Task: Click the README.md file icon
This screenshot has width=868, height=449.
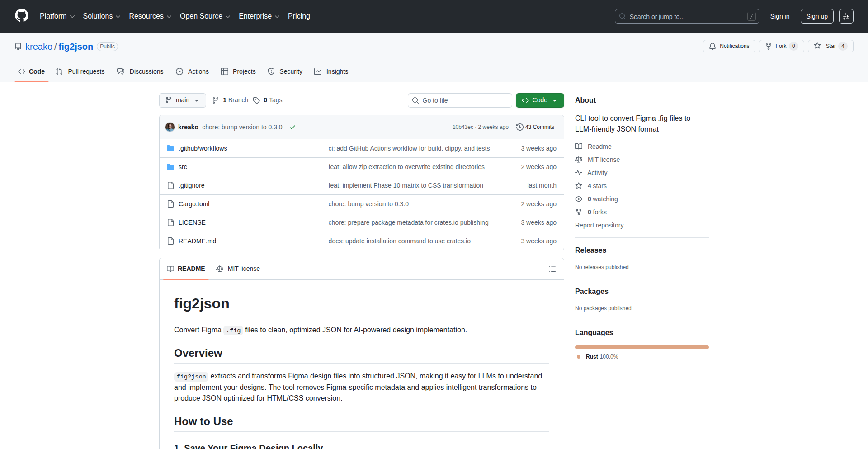Action: (x=170, y=241)
